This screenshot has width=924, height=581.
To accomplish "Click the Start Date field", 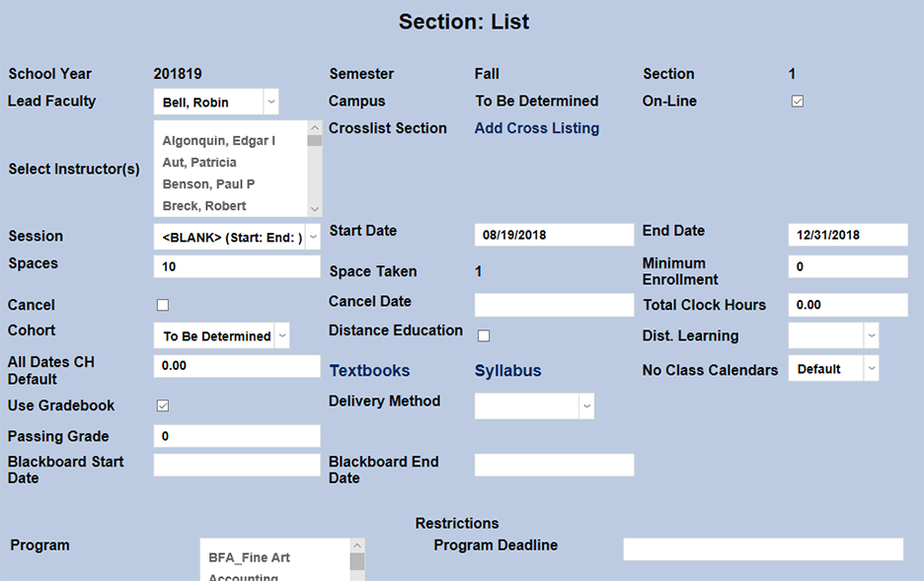I will pos(553,235).
